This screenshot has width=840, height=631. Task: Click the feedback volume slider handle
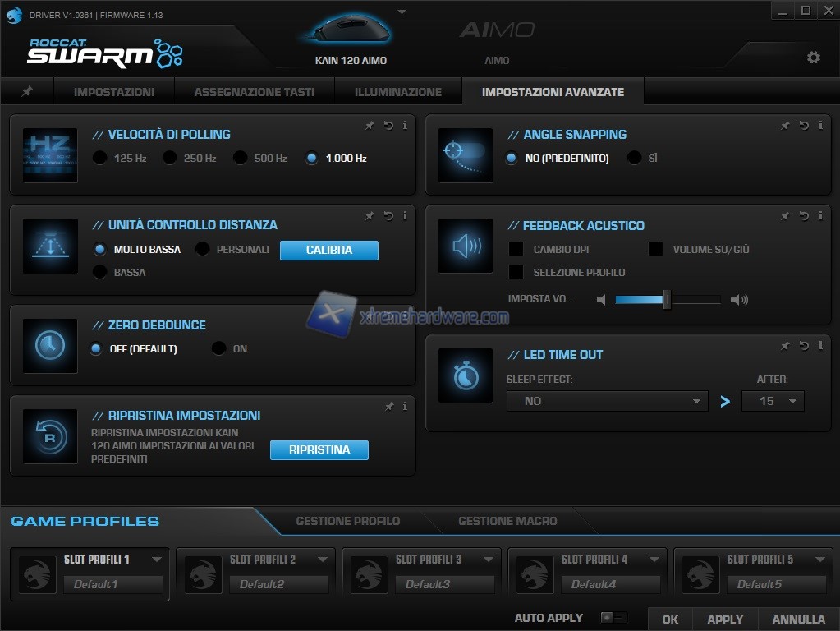tap(667, 300)
